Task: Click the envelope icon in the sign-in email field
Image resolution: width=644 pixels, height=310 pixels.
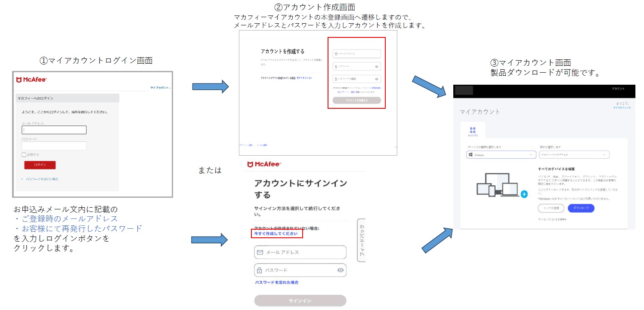Action: [x=260, y=252]
